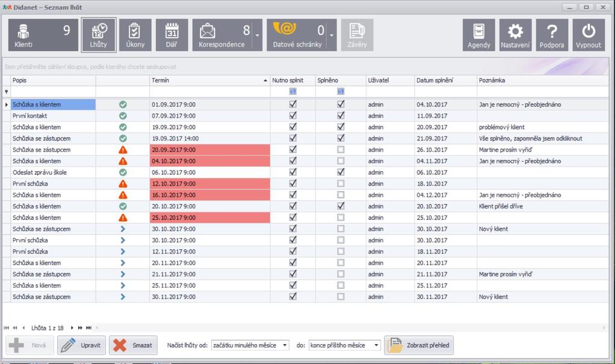
Task: Select Datum splnění cell '04.12.2017'
Action: click(x=446, y=195)
